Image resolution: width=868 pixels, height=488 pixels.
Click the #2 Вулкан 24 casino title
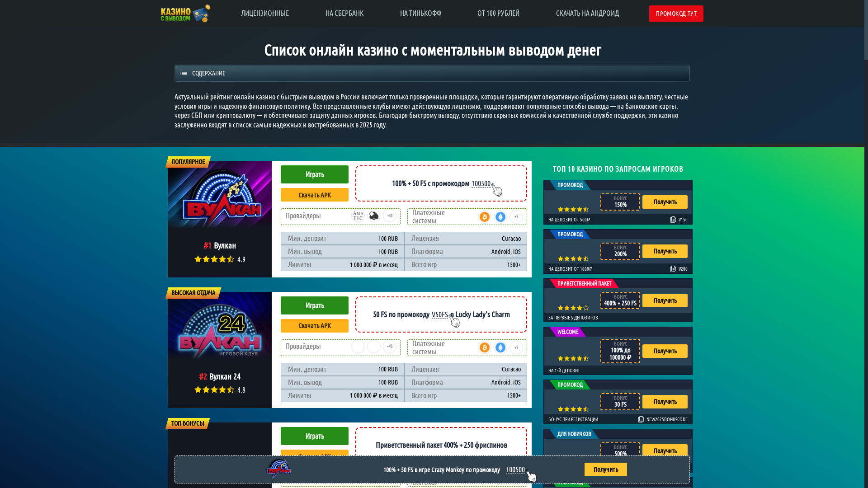click(220, 376)
